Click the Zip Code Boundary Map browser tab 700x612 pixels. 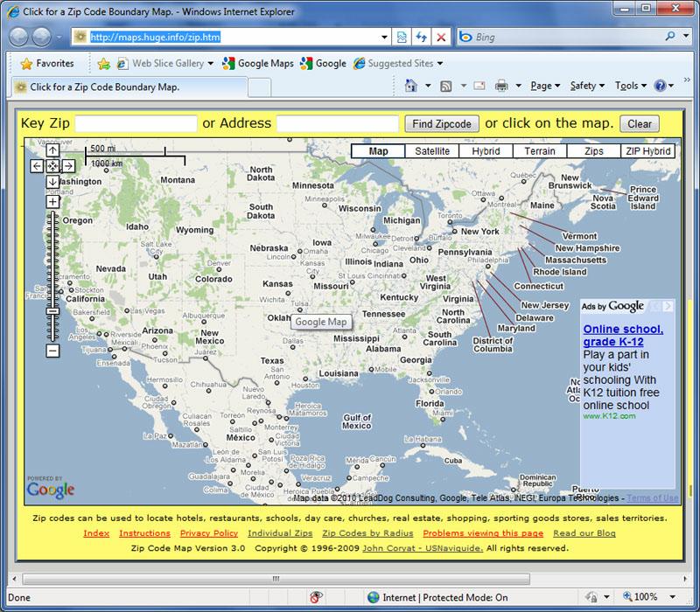(x=129, y=87)
